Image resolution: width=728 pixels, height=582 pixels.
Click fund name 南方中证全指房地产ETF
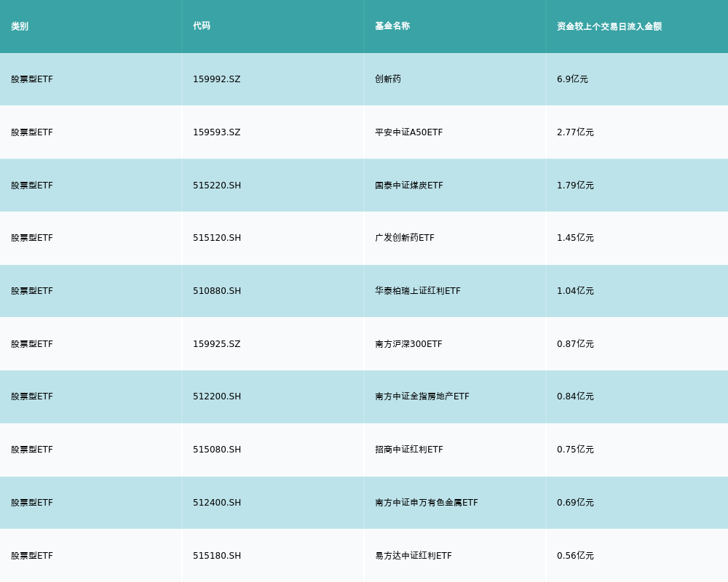[422, 396]
